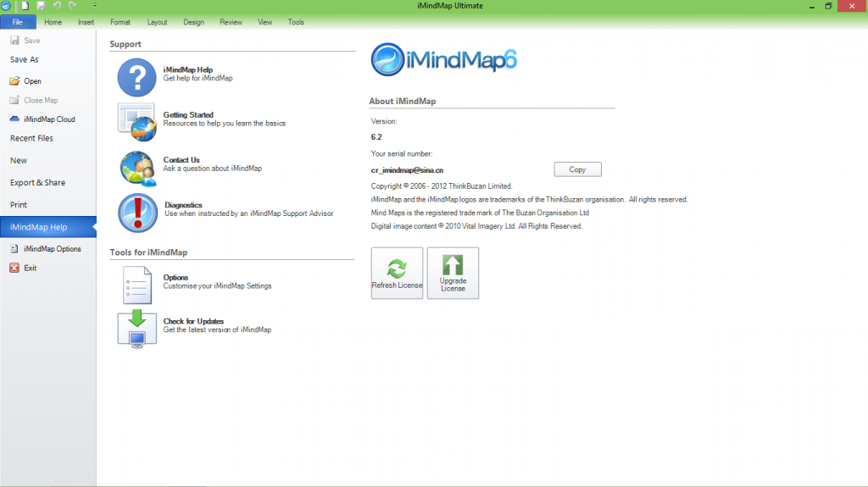Click Refresh License button
The image size is (868, 487).
click(x=397, y=273)
